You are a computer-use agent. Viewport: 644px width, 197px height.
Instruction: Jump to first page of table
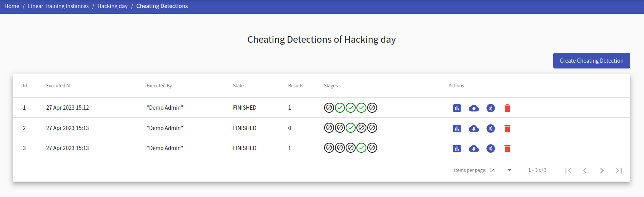coord(568,170)
